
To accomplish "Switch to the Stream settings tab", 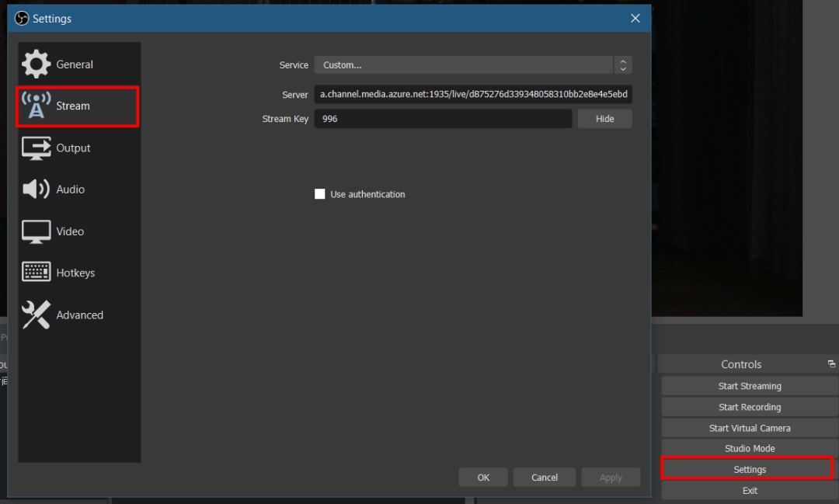I will (78, 106).
